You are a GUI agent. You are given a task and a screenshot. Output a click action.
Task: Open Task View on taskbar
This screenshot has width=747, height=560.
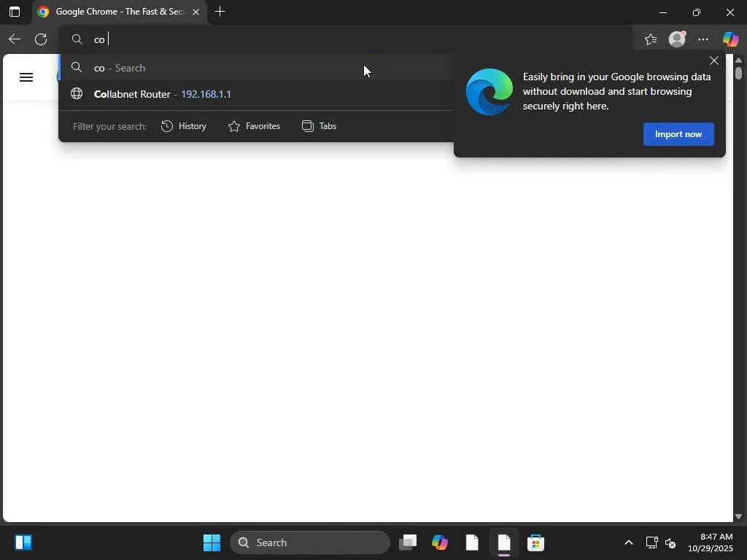pyautogui.click(x=408, y=542)
